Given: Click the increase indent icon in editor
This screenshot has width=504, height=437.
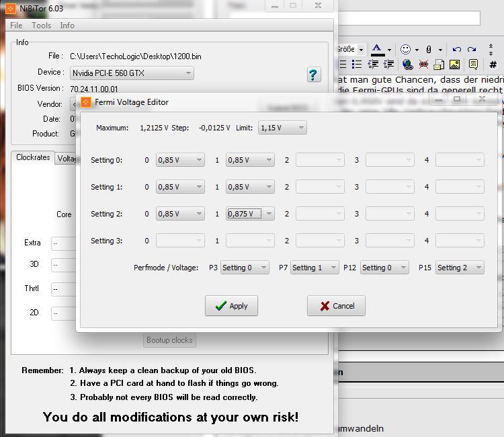Looking at the screenshot, I should (x=388, y=65).
